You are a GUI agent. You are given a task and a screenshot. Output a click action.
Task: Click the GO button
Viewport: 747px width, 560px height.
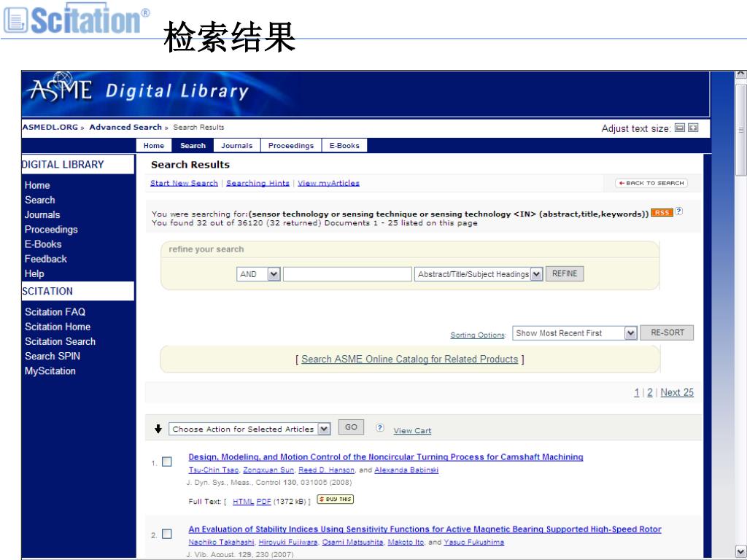(x=351, y=427)
